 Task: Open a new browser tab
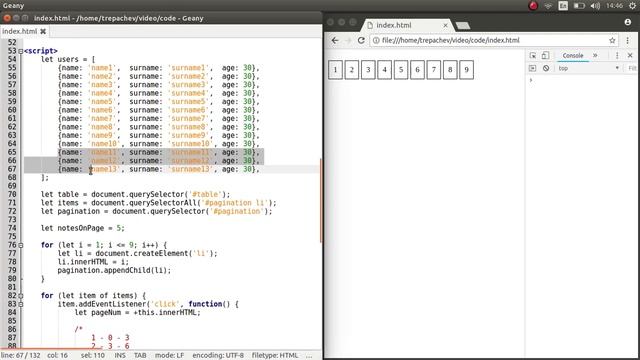463,26
